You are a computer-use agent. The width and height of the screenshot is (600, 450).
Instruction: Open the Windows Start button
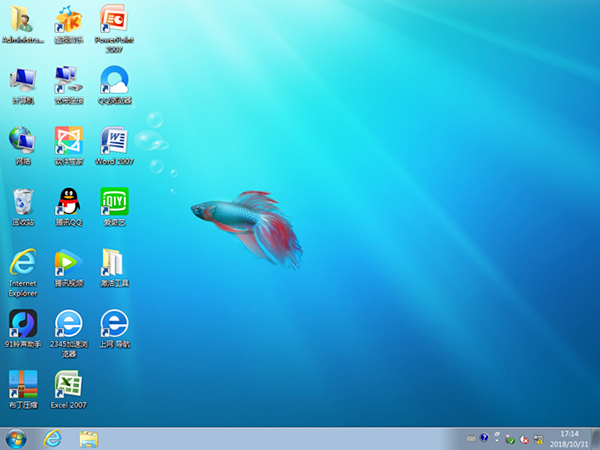[16, 439]
